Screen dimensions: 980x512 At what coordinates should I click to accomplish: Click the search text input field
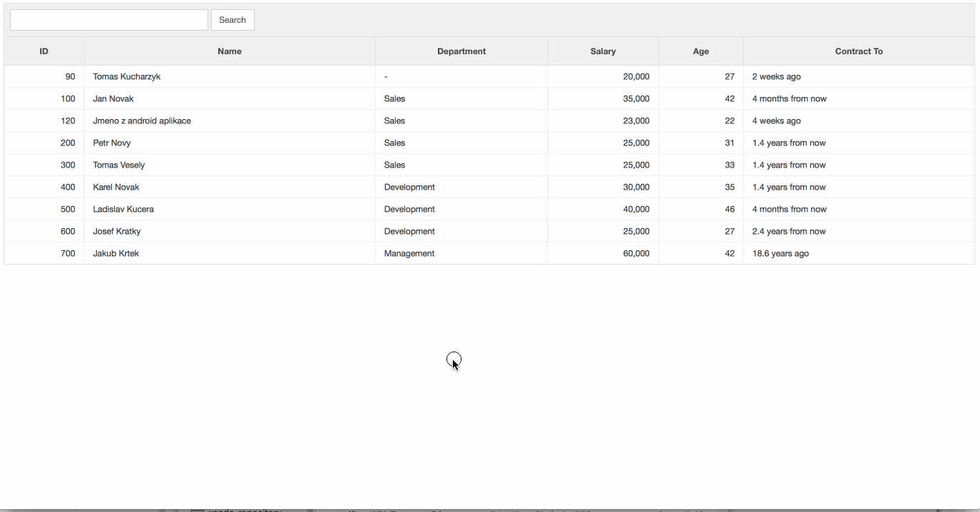tap(108, 20)
